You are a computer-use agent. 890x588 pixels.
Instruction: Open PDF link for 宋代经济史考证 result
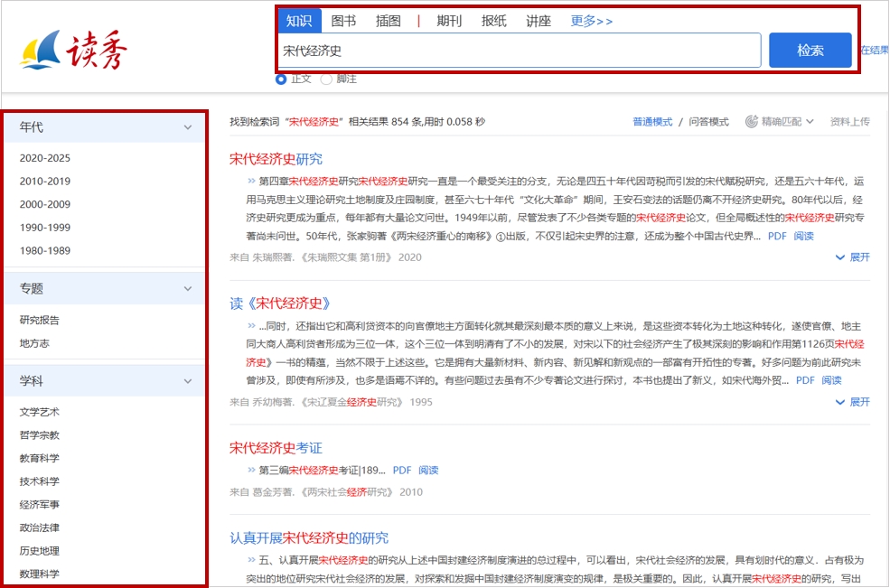pyautogui.click(x=402, y=471)
